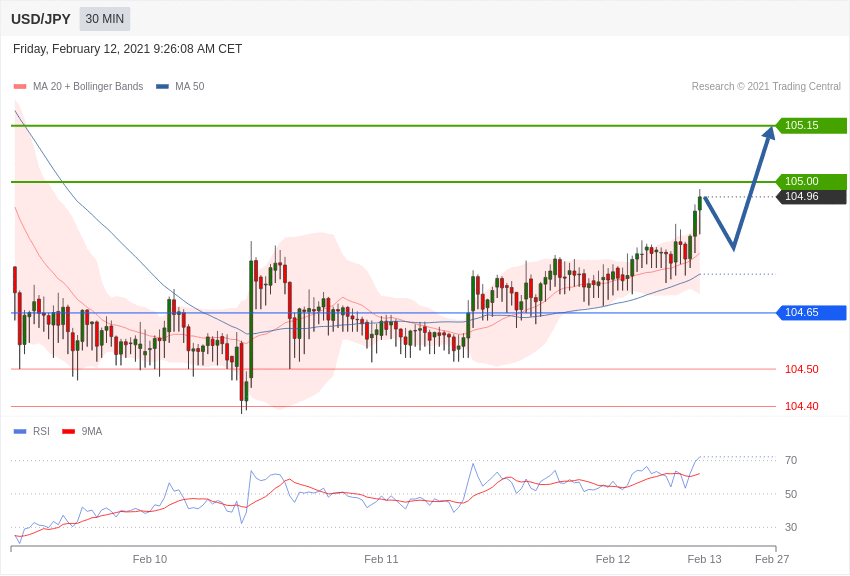Click the MA 20 + Bollinger Bands legend swatch
850x576 pixels.
click(x=20, y=87)
